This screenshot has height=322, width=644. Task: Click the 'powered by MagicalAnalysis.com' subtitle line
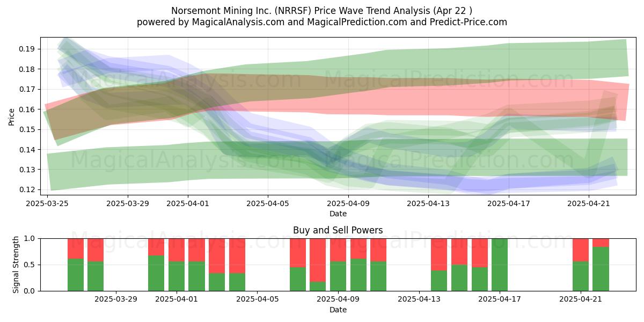pos(322,22)
